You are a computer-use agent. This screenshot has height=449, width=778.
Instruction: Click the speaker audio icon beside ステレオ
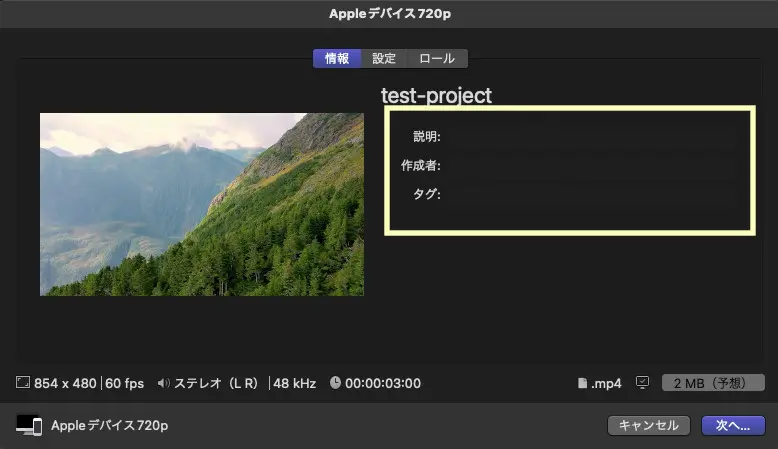[x=163, y=383]
